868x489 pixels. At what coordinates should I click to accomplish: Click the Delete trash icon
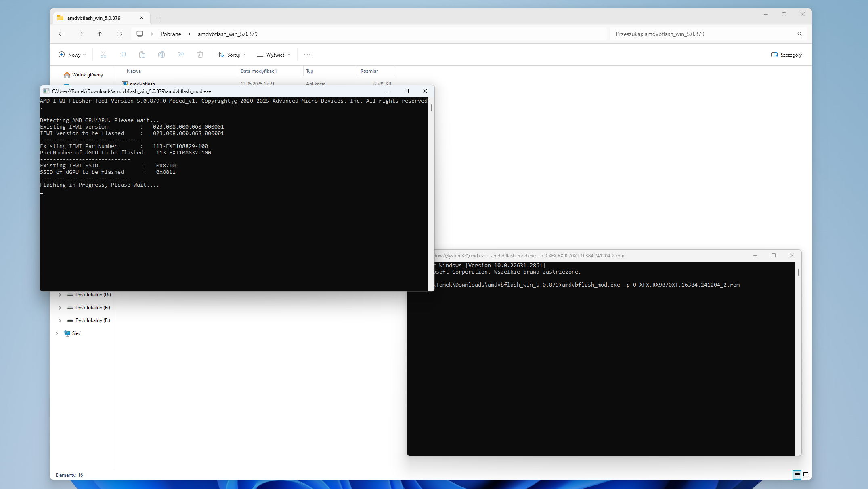[x=200, y=55]
